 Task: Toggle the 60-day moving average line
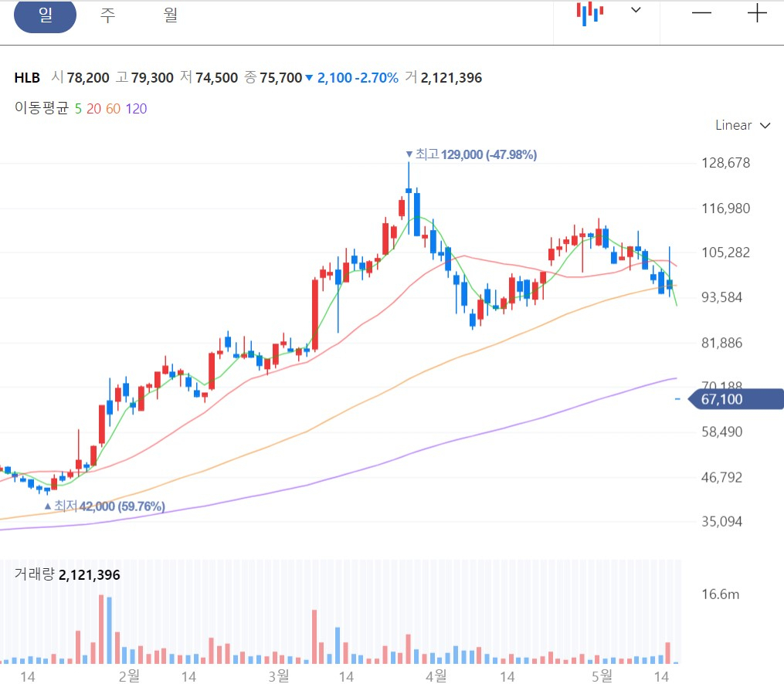pos(113,108)
